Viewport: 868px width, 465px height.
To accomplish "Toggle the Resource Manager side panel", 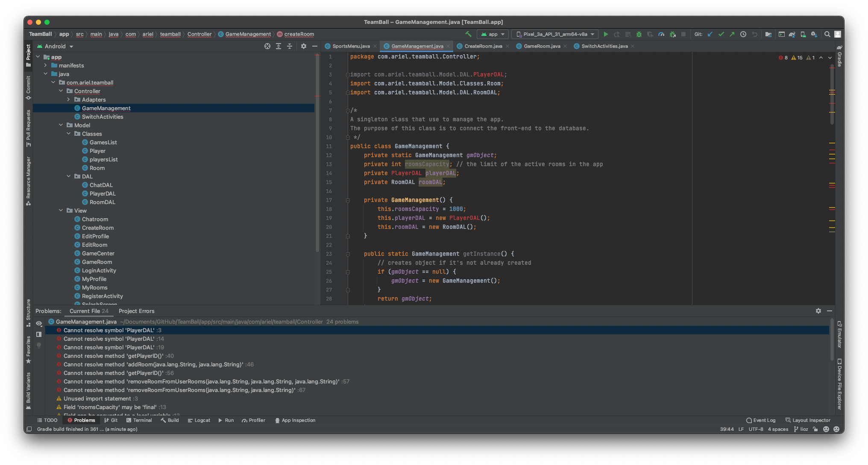I will (x=28, y=181).
